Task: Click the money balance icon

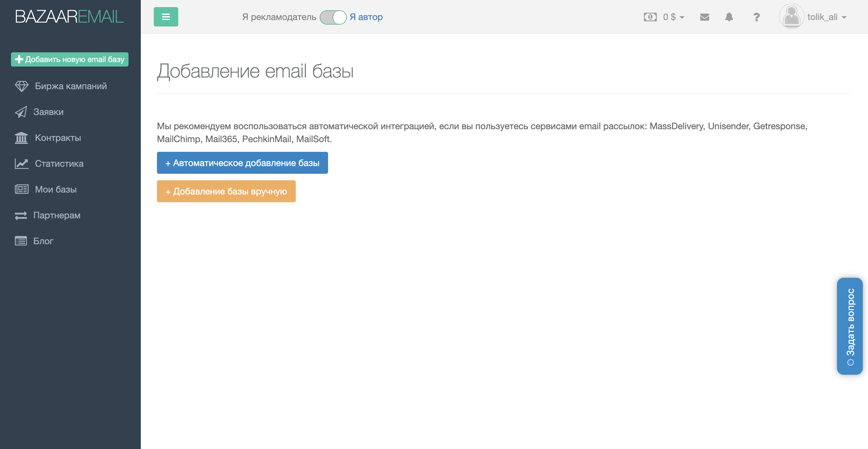Action: [x=650, y=17]
